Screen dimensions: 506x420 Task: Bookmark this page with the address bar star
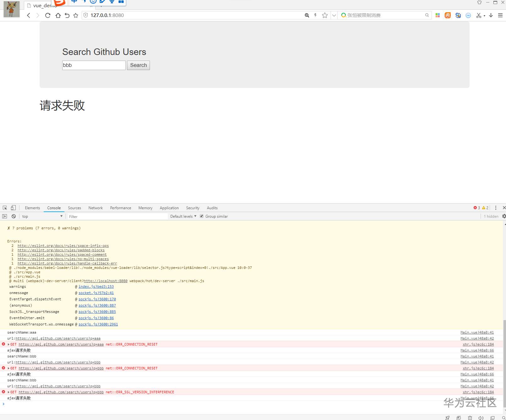coord(325,15)
